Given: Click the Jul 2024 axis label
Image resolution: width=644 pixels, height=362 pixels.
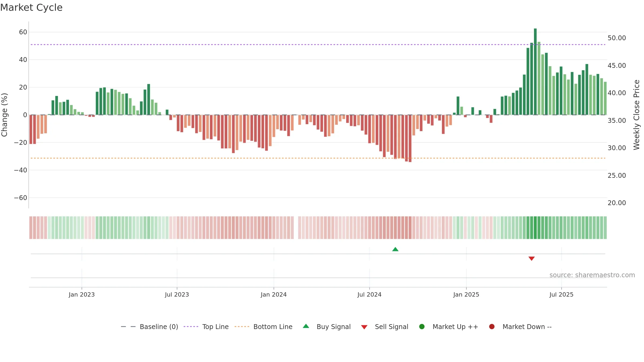Looking at the screenshot, I should [x=369, y=294].
